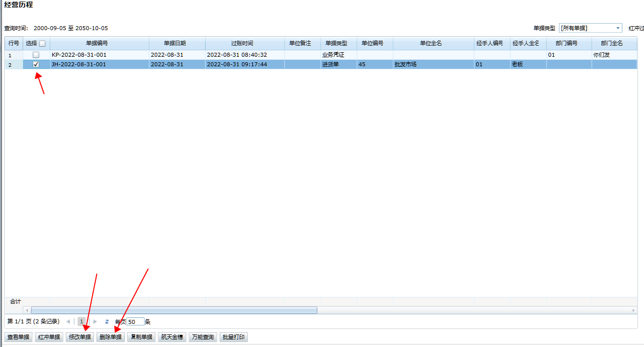The width and height of the screenshot is (644, 347).
Task: Click the 复制单据 button
Action: tap(141, 337)
